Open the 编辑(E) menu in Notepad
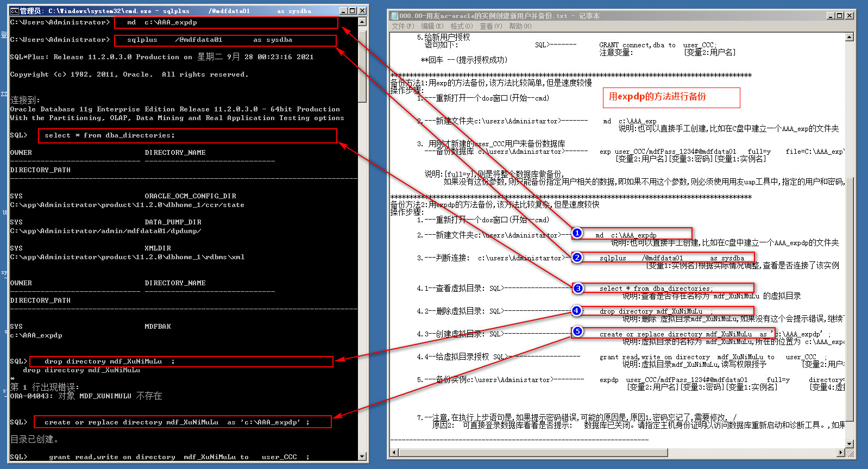This screenshot has width=868, height=469. [432, 26]
